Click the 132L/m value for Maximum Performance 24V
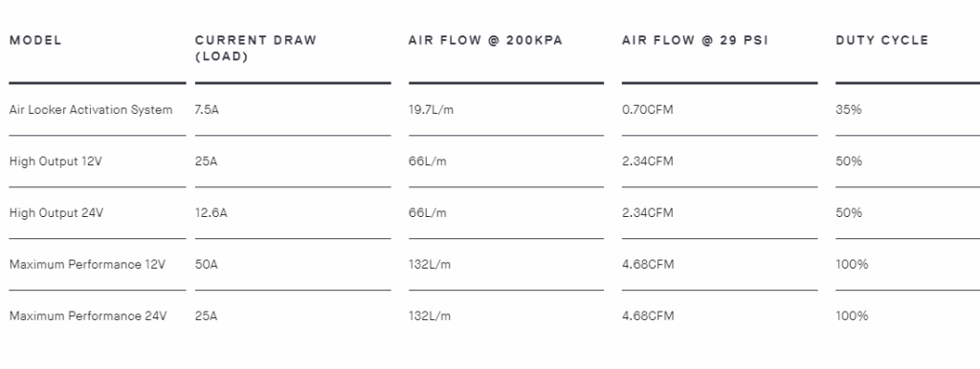 pyautogui.click(x=430, y=315)
